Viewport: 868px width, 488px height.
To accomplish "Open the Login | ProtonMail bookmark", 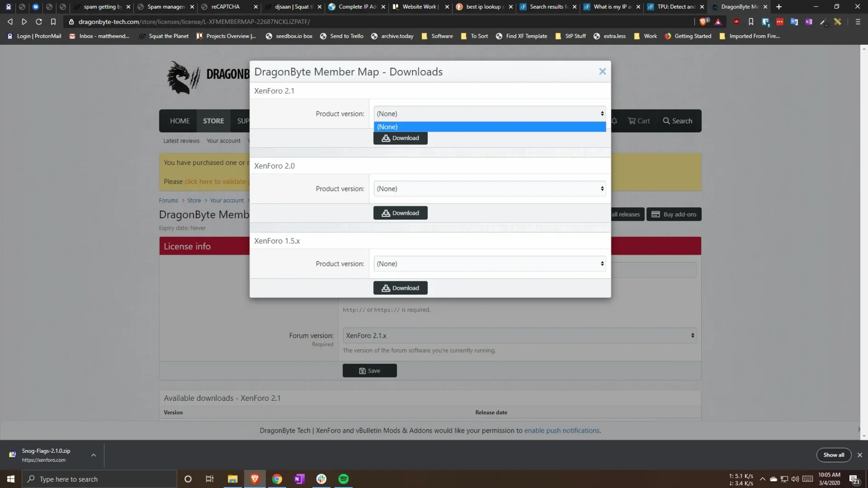I will [x=34, y=36].
